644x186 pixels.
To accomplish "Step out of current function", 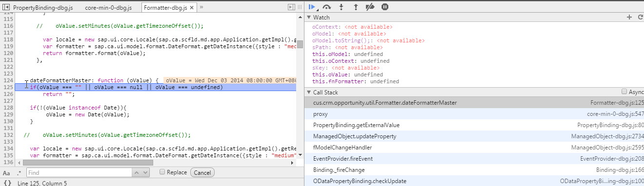I will (356, 7).
